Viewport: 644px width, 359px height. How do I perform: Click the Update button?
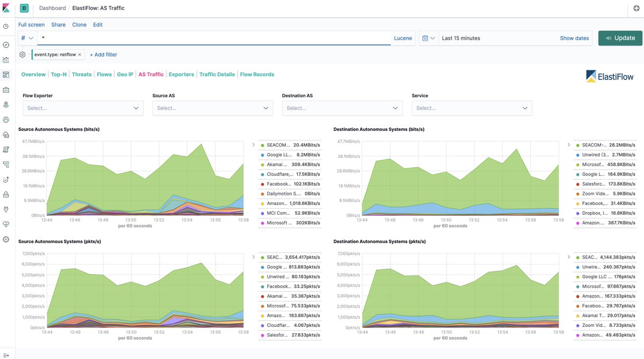click(x=620, y=38)
